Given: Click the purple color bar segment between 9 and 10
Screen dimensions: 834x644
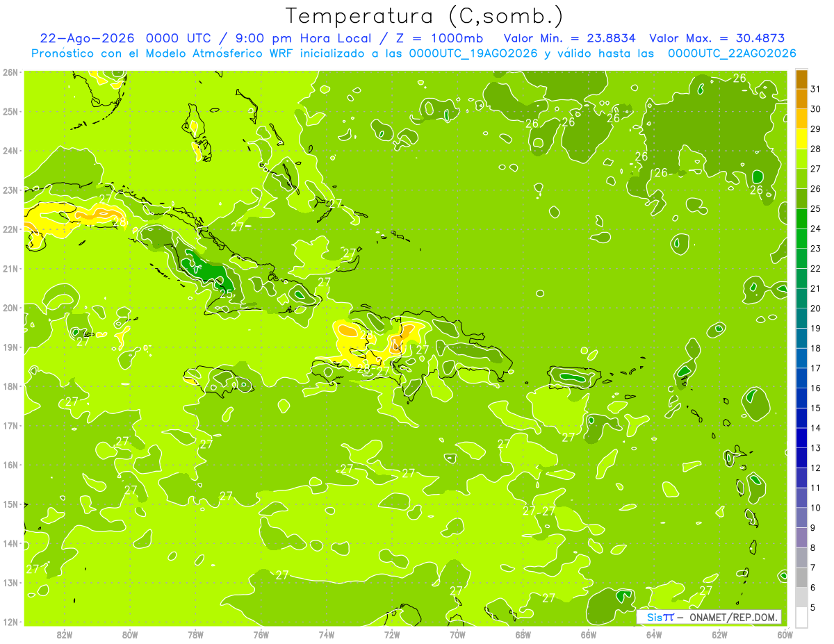Looking at the screenshot, I should 801,518.
